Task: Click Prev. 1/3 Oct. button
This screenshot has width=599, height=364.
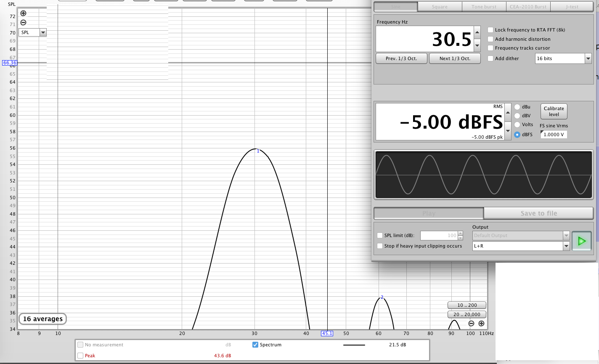Action: point(401,58)
